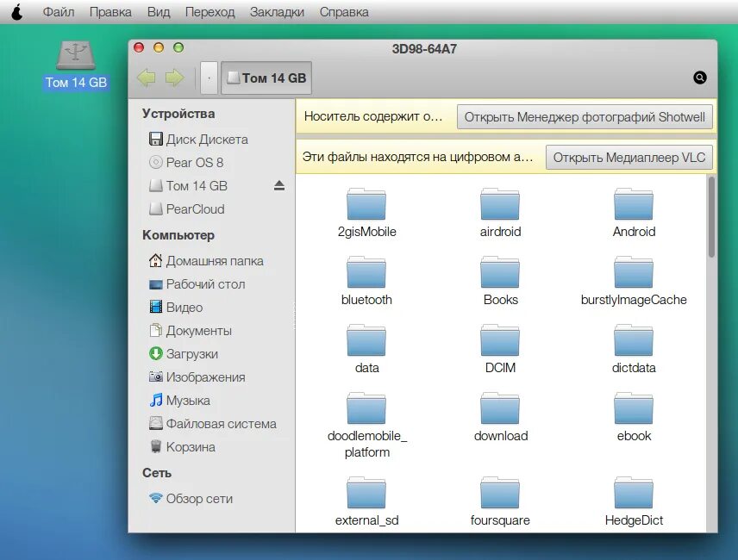Select the bluetooth folder icon
The width and height of the screenshot is (738, 560).
tap(366, 272)
